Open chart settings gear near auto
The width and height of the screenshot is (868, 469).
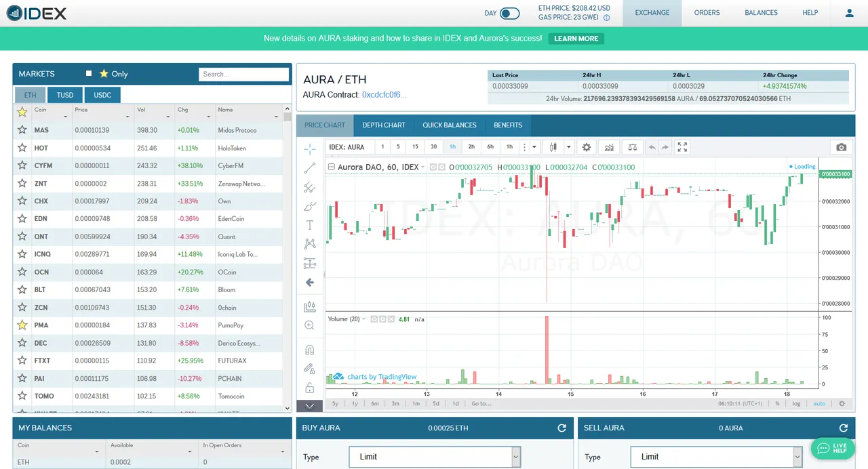pos(842,403)
